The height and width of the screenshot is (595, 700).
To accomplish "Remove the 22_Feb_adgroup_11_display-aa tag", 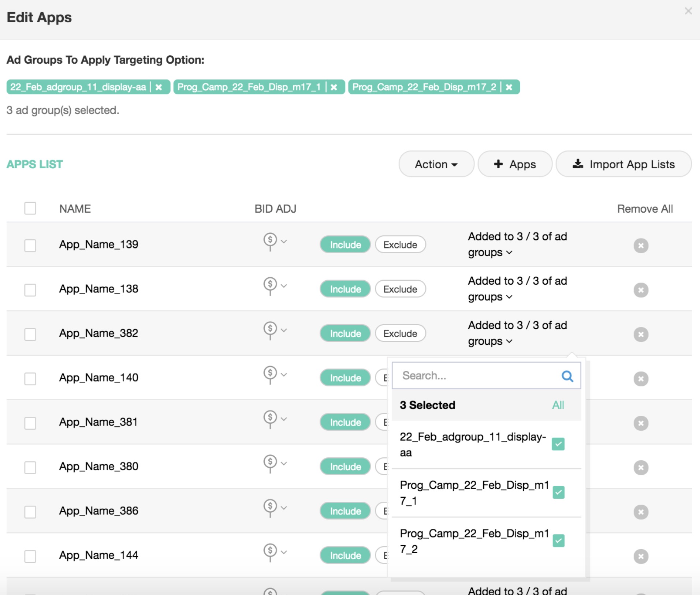I will point(159,87).
